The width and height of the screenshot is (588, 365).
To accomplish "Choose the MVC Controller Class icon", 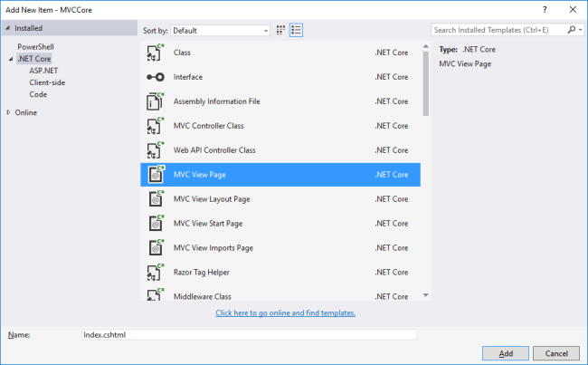I will 154,125.
